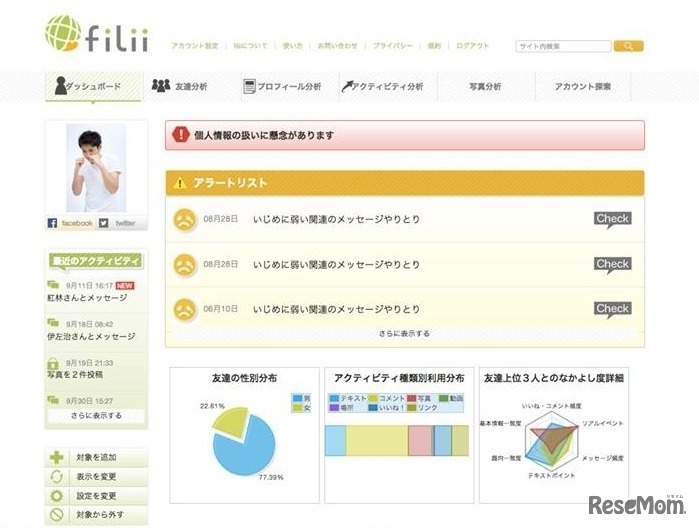The image size is (699, 528).
Task: Click the 男 blue legend swatch
Action: pos(297,398)
